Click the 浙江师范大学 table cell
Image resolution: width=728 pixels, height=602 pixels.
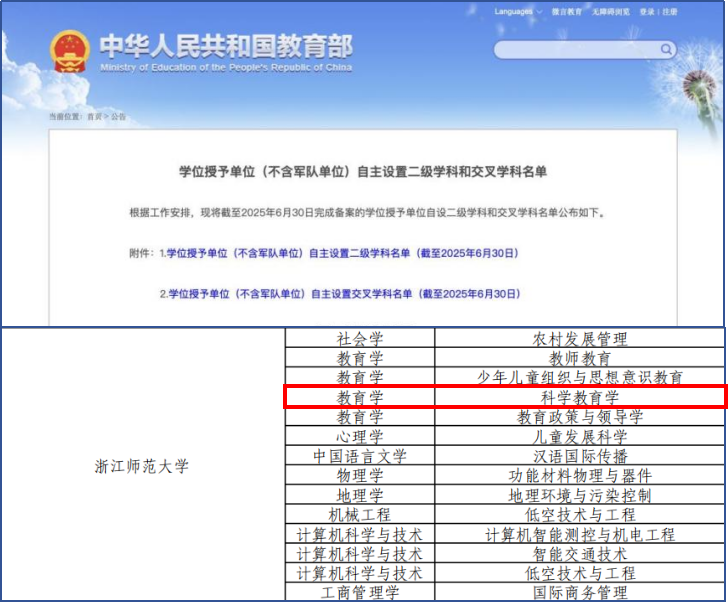[141, 466]
